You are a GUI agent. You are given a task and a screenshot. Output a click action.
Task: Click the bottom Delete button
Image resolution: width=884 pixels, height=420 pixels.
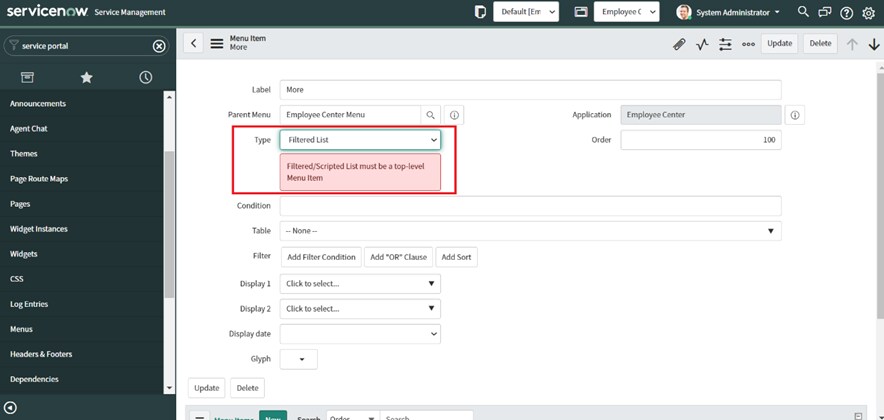coord(247,388)
